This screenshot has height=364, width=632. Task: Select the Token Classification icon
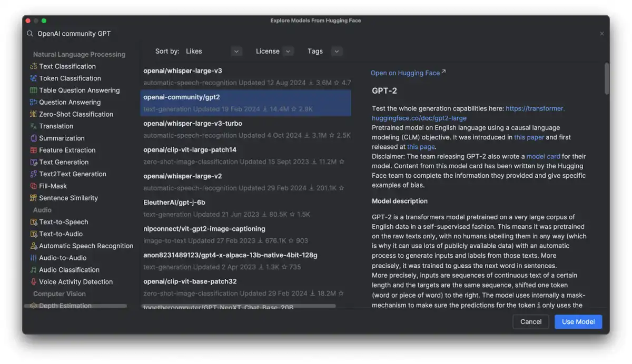34,78
